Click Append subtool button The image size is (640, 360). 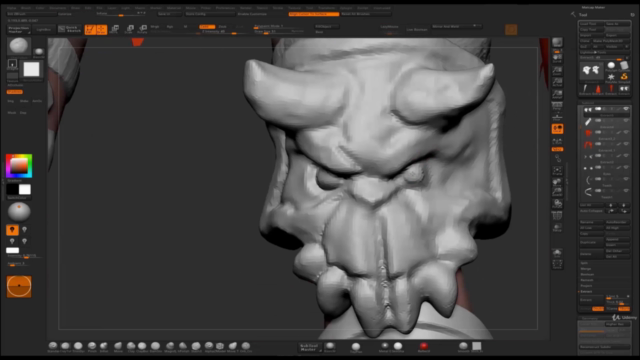click(617, 240)
